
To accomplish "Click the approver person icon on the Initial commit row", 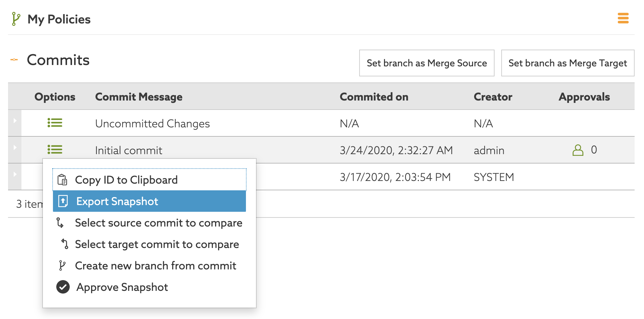I will [x=578, y=150].
